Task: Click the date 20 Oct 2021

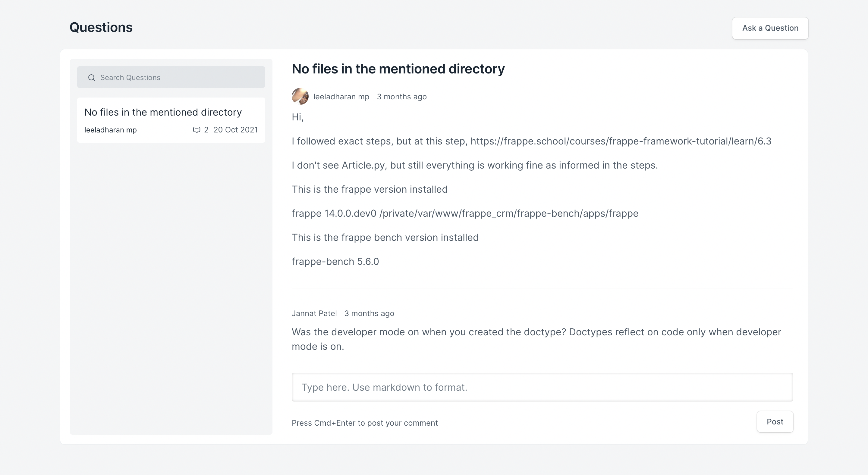Action: pyautogui.click(x=235, y=130)
